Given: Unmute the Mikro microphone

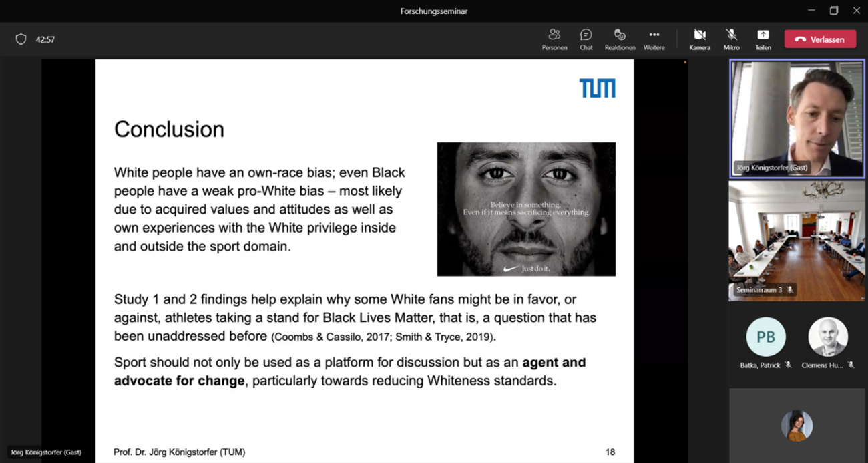Looking at the screenshot, I should 731,39.
